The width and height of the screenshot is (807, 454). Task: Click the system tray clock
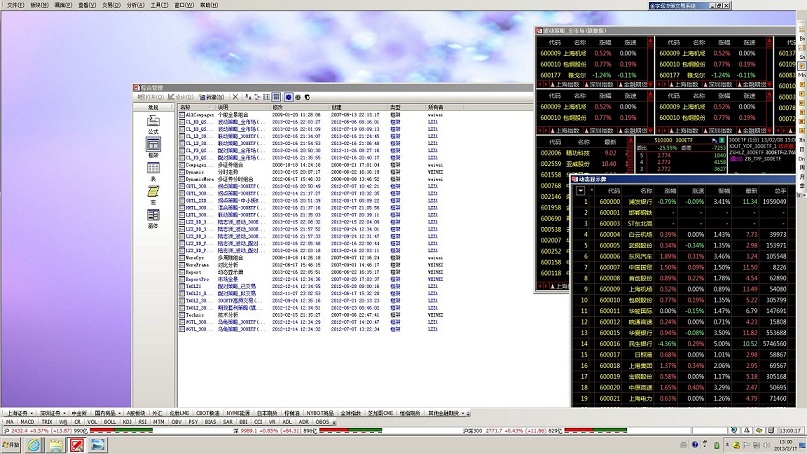click(x=785, y=445)
